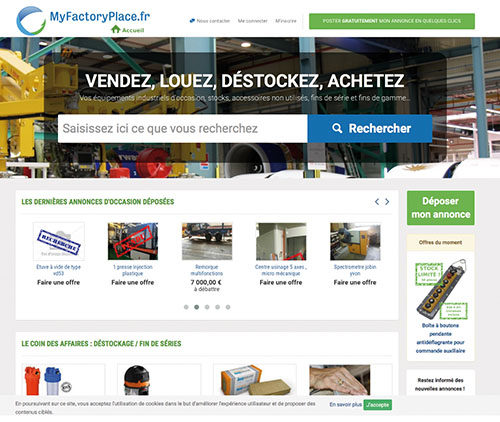Select the last carousel pagination dot
The width and height of the screenshot is (500, 422).
pyautogui.click(x=228, y=307)
